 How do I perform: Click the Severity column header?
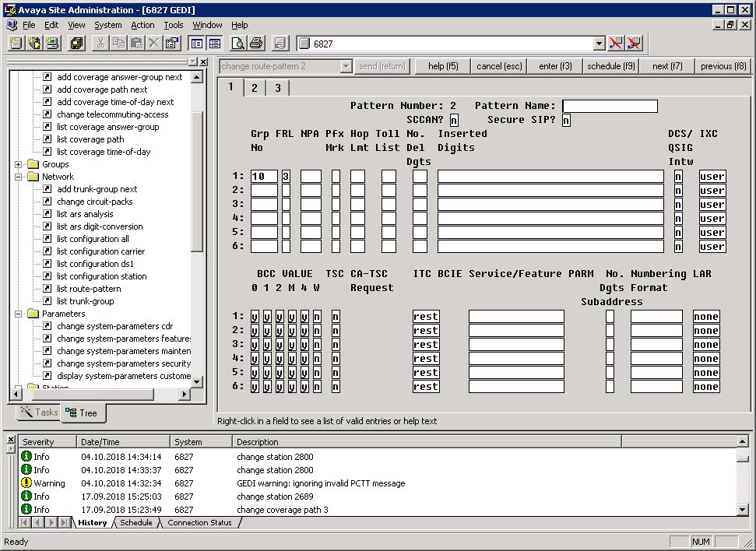(x=47, y=441)
